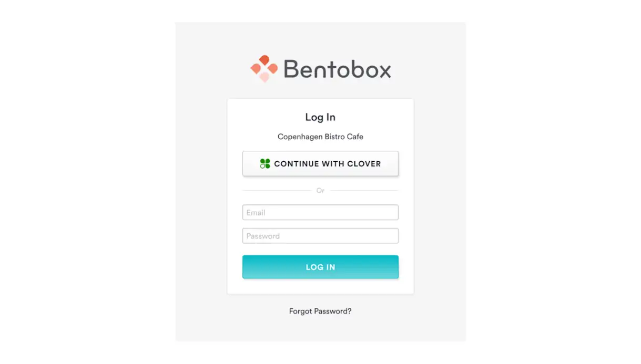Click the Password placeholder text
Image resolution: width=641 pixels, height=364 pixels.
[263, 236]
